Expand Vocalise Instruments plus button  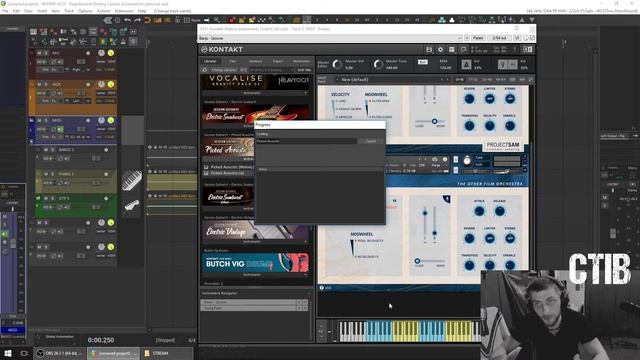tap(305, 93)
